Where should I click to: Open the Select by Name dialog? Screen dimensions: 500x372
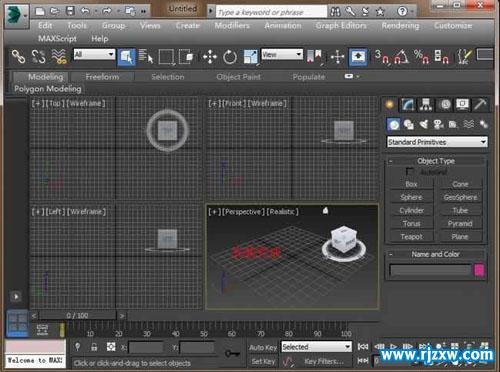click(x=146, y=56)
